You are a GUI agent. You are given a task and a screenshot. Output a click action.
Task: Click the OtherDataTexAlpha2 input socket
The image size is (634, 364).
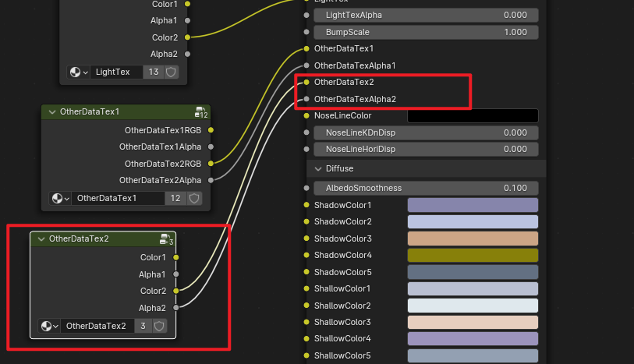point(306,99)
